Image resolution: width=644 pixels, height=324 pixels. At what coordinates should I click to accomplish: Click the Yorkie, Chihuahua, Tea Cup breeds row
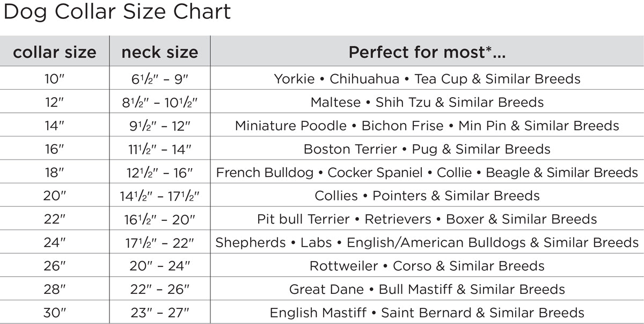(x=427, y=79)
